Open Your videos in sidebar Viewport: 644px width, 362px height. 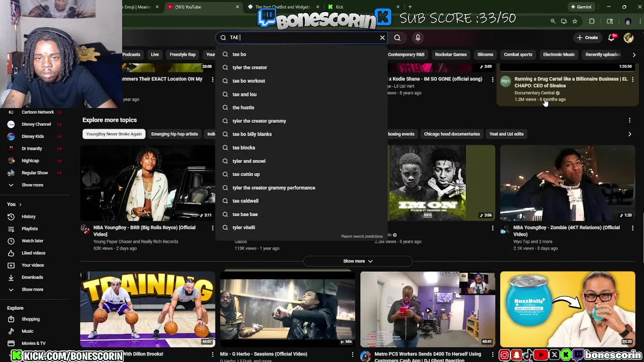tap(33, 265)
